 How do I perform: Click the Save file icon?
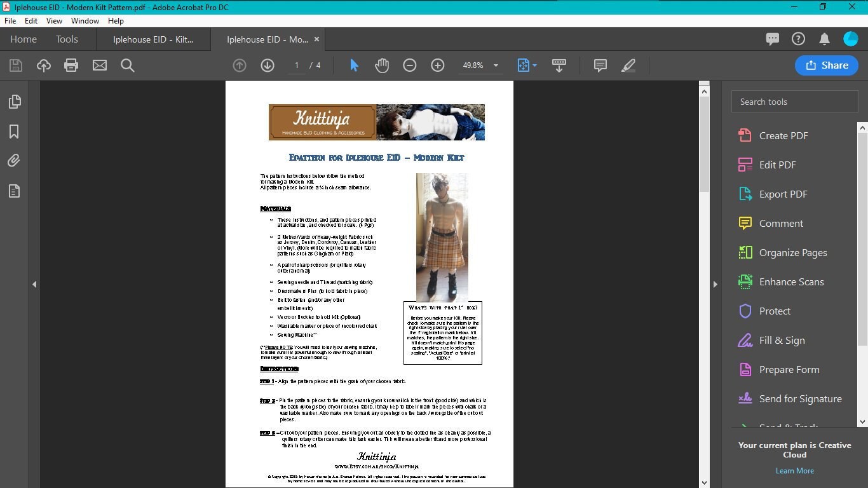[16, 65]
